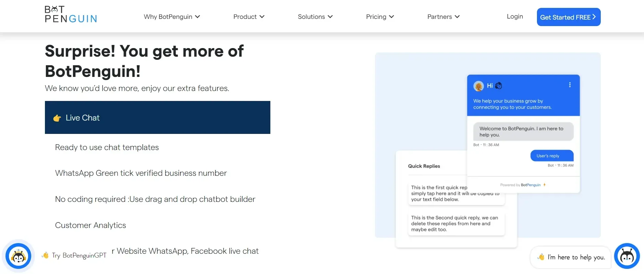644x274 pixels.
Task: Click the three-dot menu in chat preview
Action: click(570, 85)
